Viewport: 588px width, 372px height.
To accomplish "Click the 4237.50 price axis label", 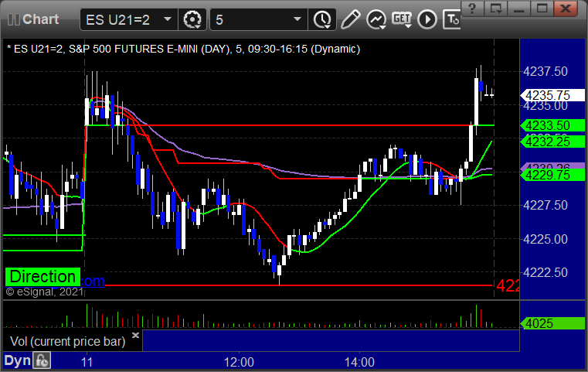I will 546,71.
